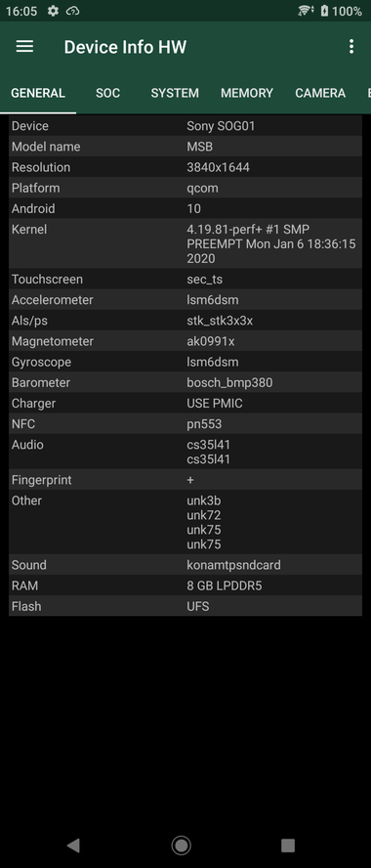This screenshot has height=868, width=371.
Task: Tap the Sound konamtpsndcard row
Action: coord(185,565)
